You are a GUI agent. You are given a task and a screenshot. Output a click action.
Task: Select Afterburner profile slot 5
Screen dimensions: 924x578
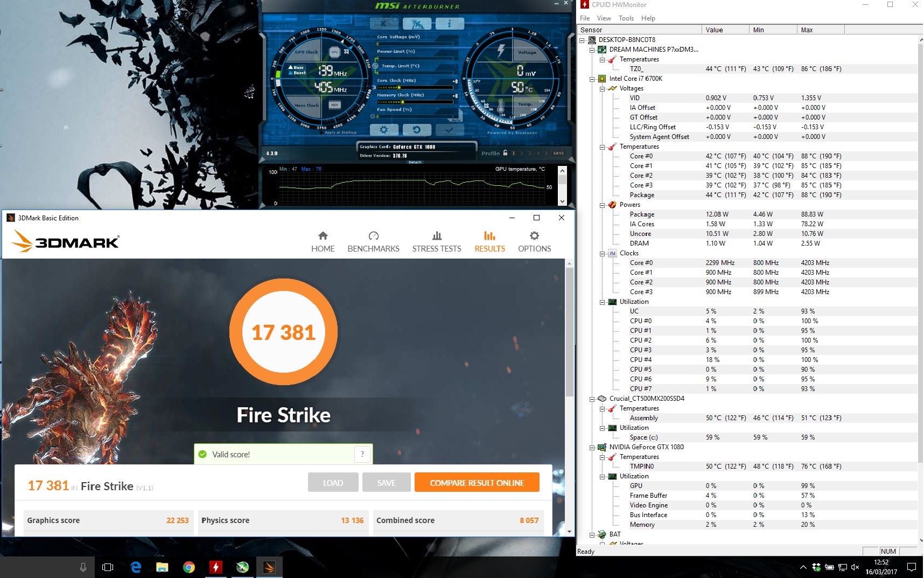click(547, 153)
